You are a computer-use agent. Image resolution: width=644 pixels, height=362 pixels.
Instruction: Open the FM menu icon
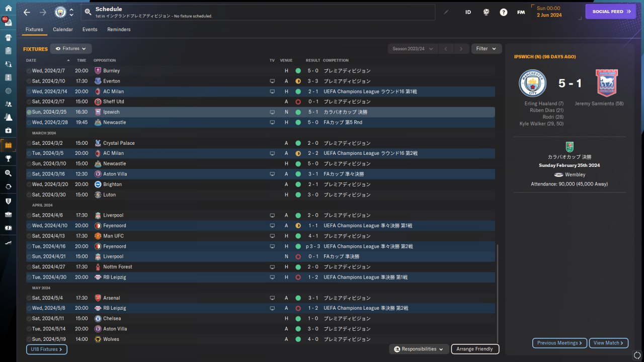tap(521, 12)
